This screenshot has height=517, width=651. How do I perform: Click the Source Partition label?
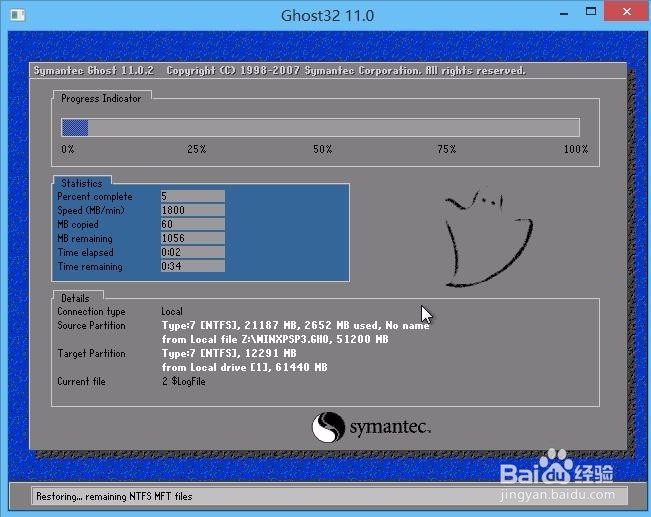click(91, 325)
